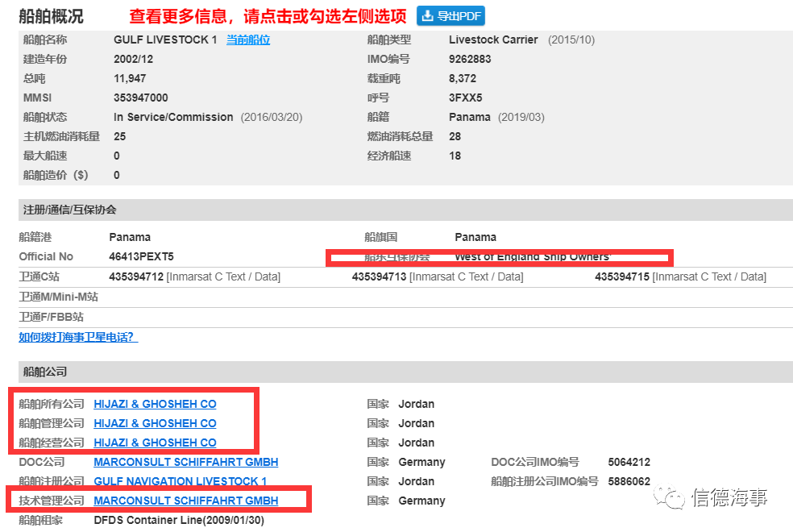Open MARCONSULT SCHIFFAHRT GMBH in DOC公司 row
Viewport: 793px width, 532px height.
186,462
